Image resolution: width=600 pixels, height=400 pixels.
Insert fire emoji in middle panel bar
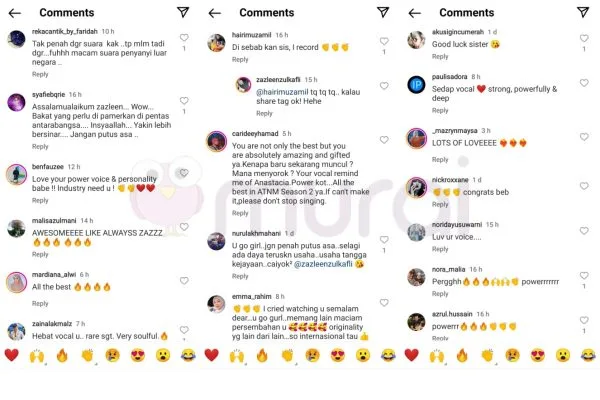point(262,355)
